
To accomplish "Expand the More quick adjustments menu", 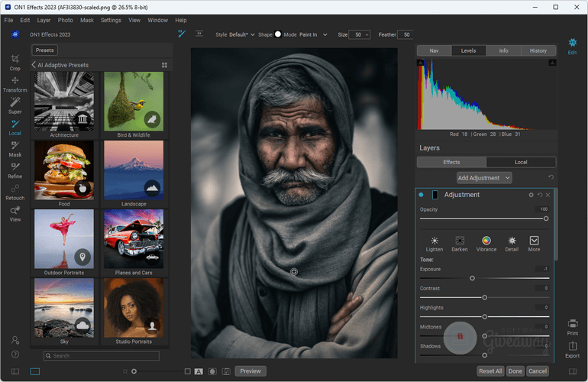I will [534, 244].
